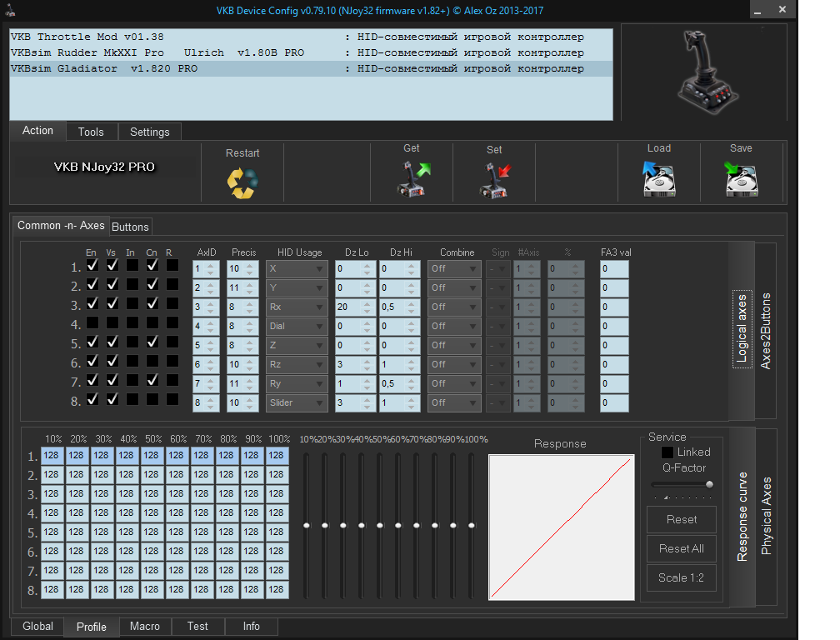The image size is (840, 640).
Task: Open the HID Usage dropdown showing Dial
Action: click(x=297, y=326)
